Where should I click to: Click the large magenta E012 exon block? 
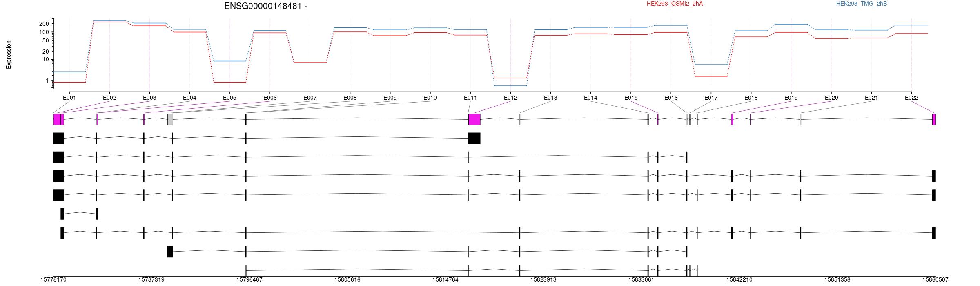pos(474,119)
